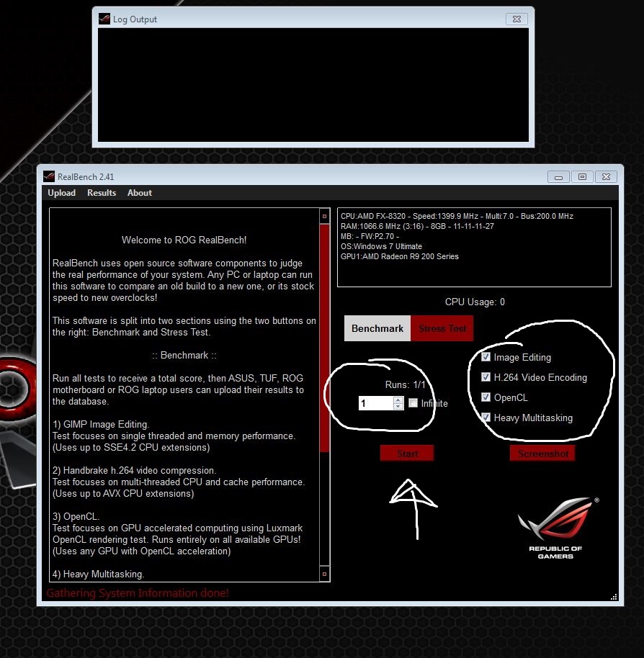Screen dimensions: 644x658
Task: Click the 'MB: - FW:P2.70 -' info line
Action: [370, 236]
